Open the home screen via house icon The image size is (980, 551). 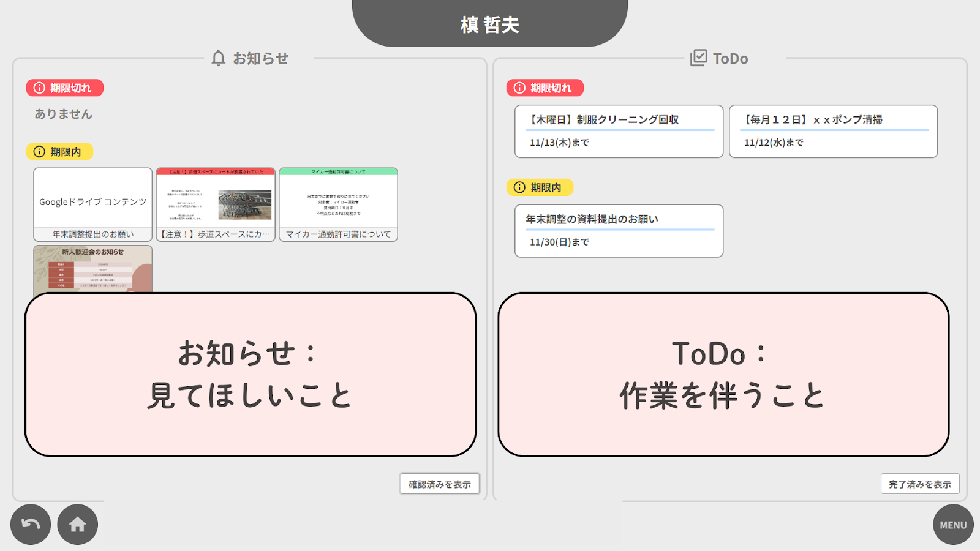point(77,524)
